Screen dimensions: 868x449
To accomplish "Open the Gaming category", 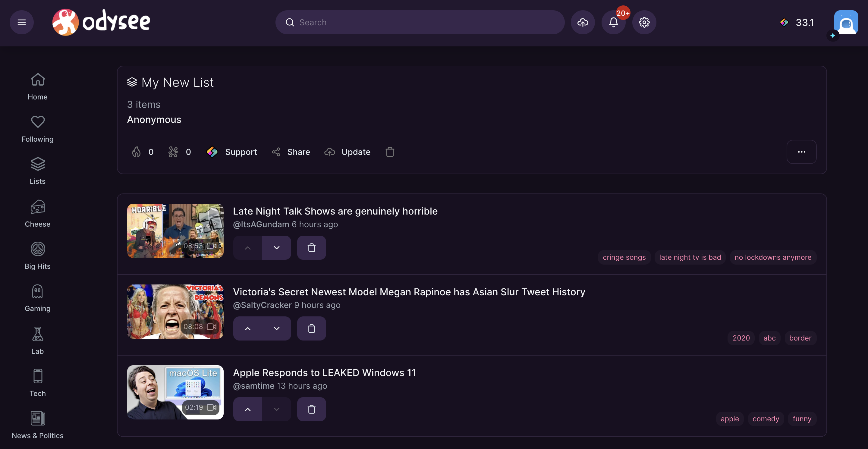I will click(x=37, y=298).
